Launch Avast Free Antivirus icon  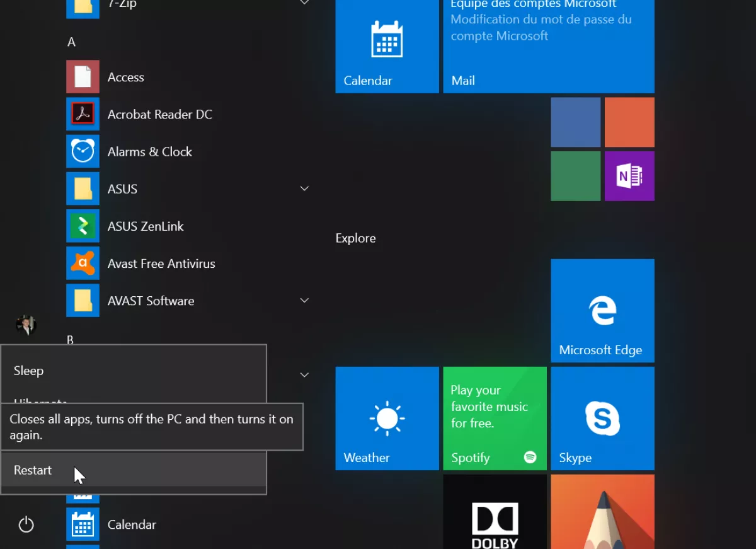pyautogui.click(x=83, y=263)
